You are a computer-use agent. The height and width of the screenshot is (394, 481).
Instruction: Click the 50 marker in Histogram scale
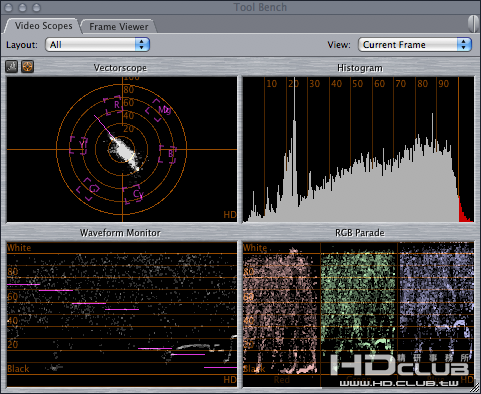pos(358,84)
